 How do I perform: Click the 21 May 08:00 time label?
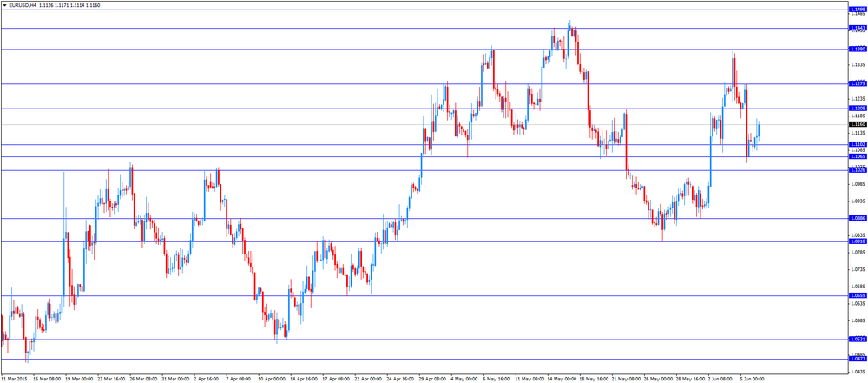click(625, 380)
